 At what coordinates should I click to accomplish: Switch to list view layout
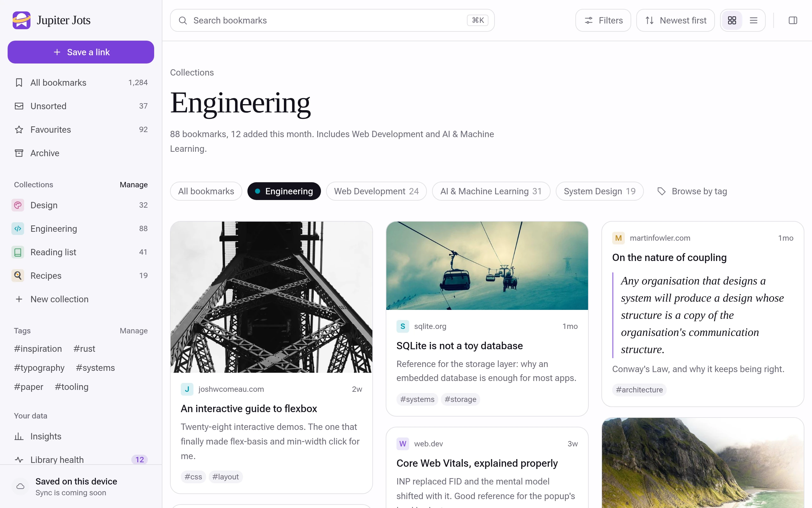(x=754, y=21)
